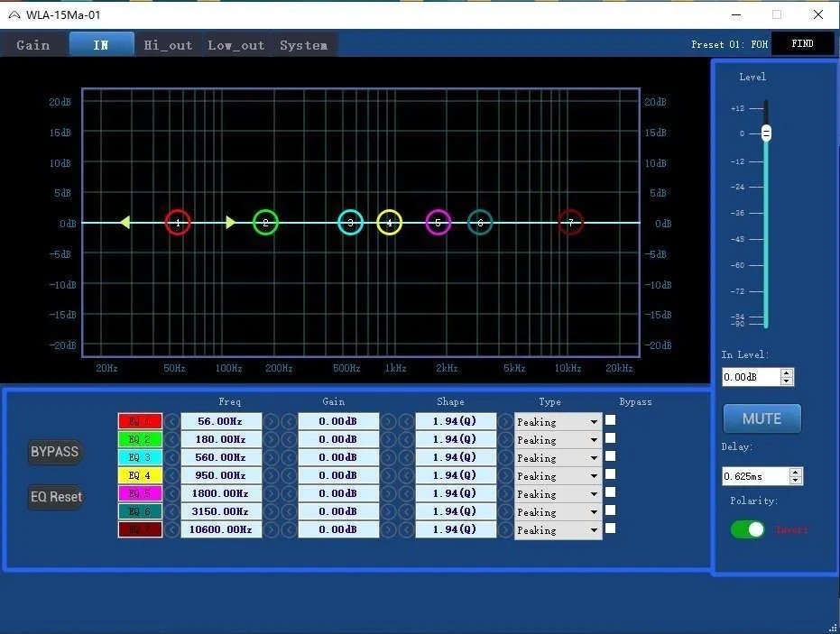Pick the dark red EQ node 7 on the graph
This screenshot has height=634, width=840.
point(570,222)
